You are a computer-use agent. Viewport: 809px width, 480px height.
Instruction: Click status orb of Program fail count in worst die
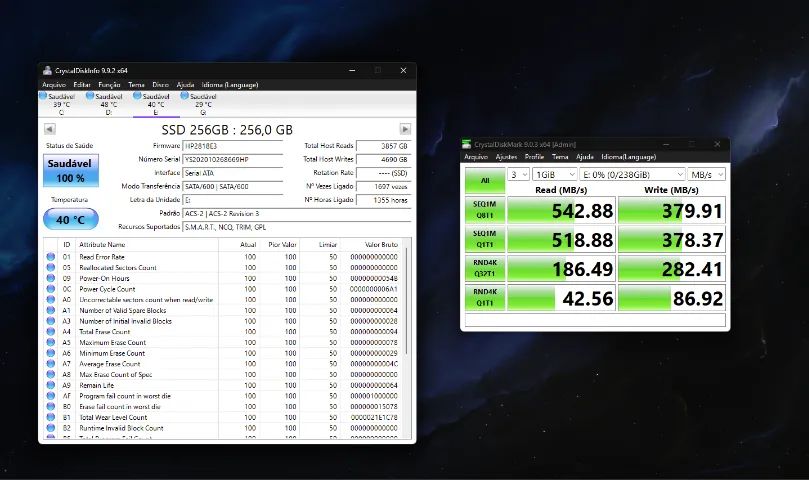[51, 396]
